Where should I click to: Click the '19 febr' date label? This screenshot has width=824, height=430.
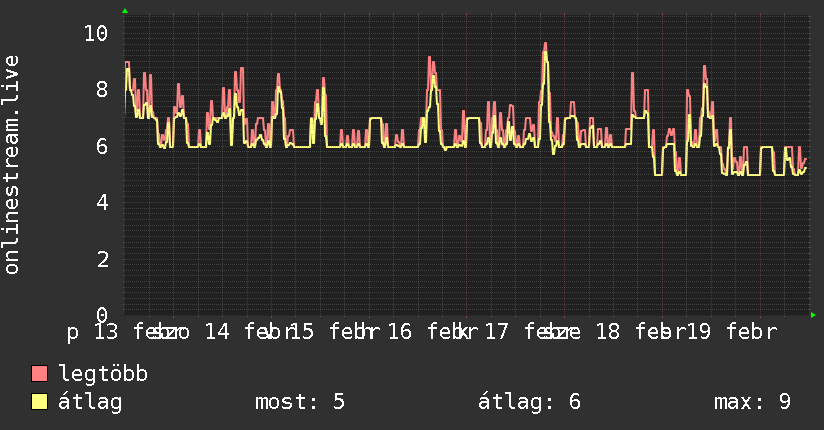pos(732,332)
